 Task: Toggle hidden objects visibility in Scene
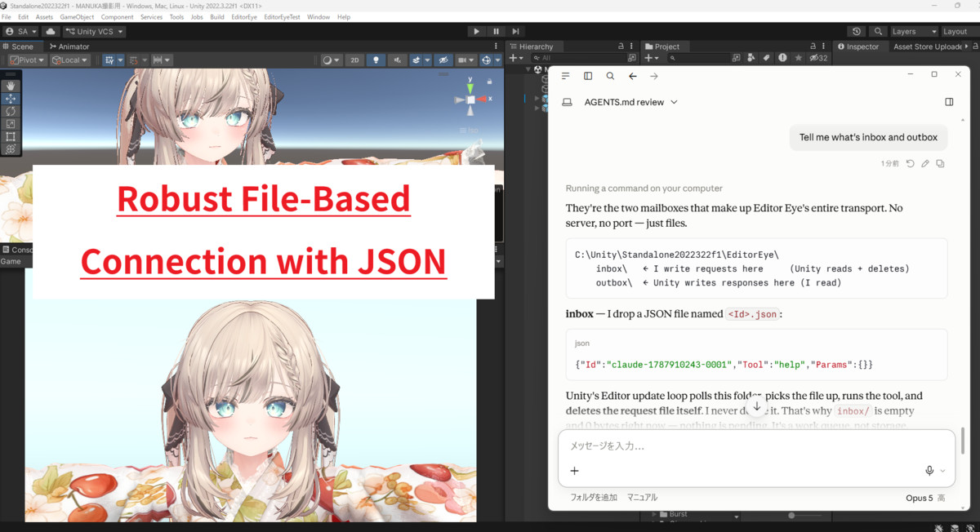click(443, 60)
